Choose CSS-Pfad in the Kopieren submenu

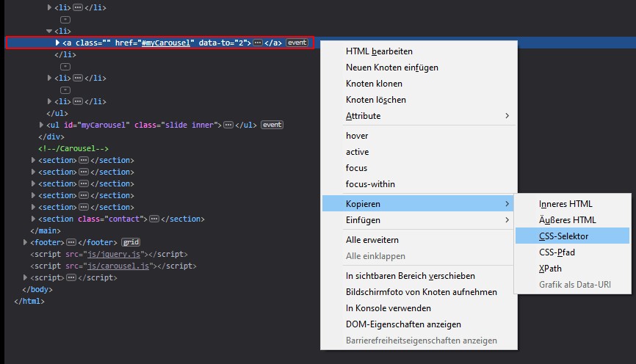[x=572, y=252]
